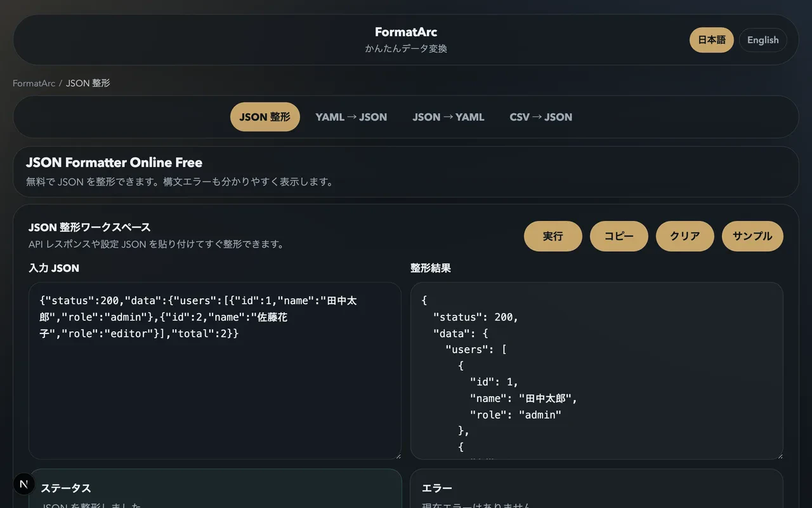This screenshot has height=508, width=812.
Task: Click the 入力 JSON label
Action: [x=54, y=268]
